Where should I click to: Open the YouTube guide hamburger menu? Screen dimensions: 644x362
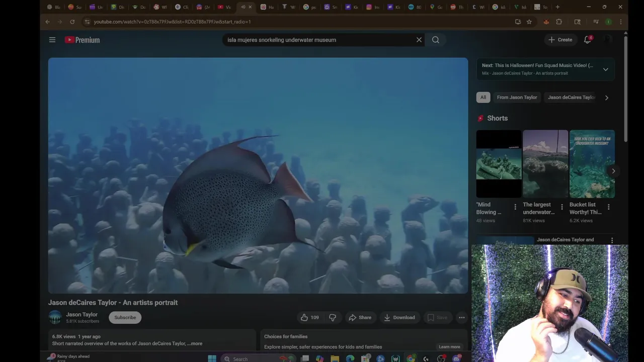click(52, 40)
